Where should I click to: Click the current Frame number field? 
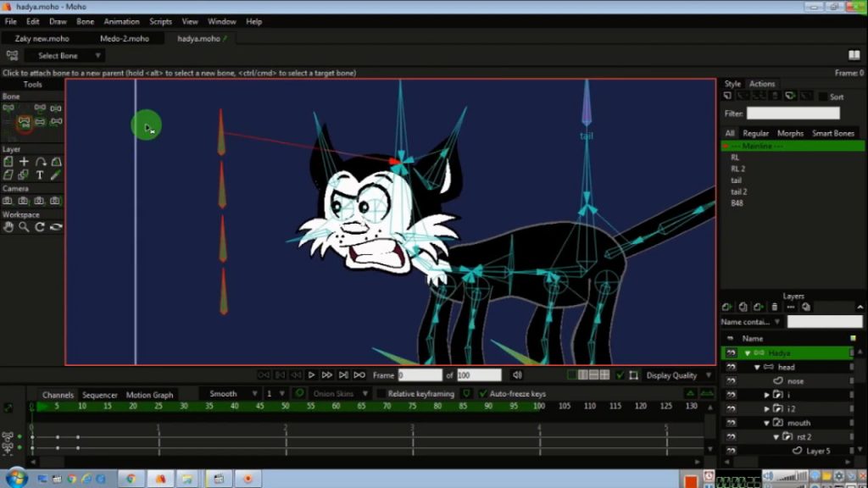420,375
